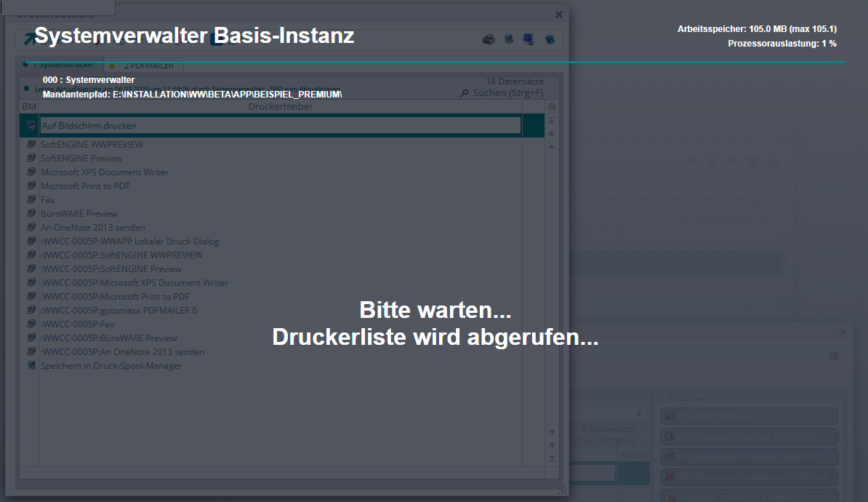Click the monitor icon in dialog toolbar

coord(529,39)
